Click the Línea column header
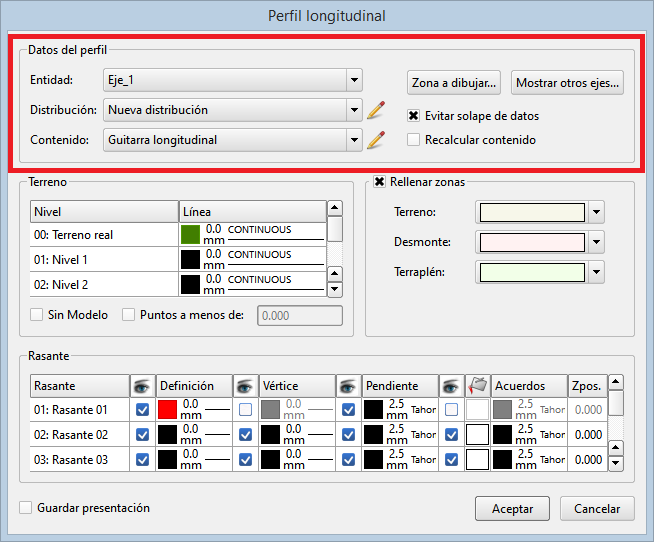 pos(253,212)
